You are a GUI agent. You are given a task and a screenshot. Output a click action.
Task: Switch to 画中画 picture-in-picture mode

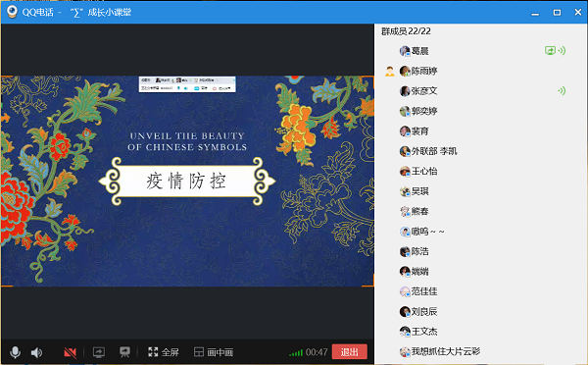tap(214, 352)
